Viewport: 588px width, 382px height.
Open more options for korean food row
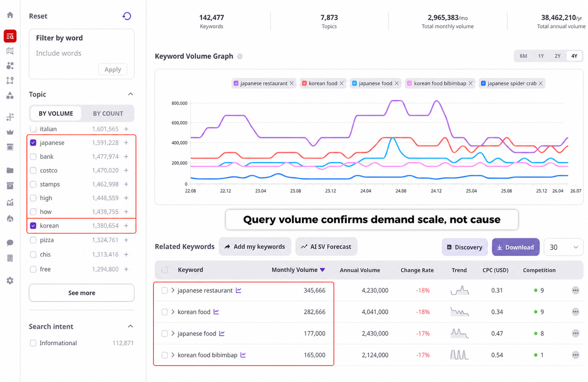575,312
